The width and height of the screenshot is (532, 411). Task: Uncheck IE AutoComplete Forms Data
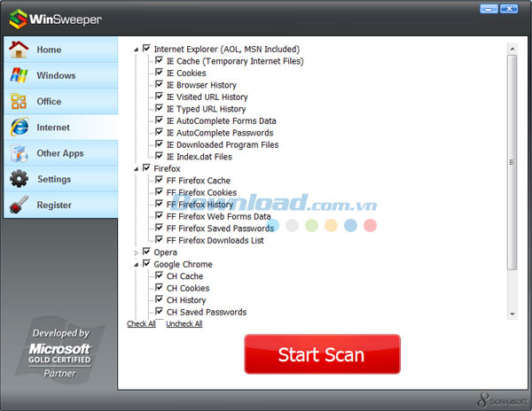(159, 120)
